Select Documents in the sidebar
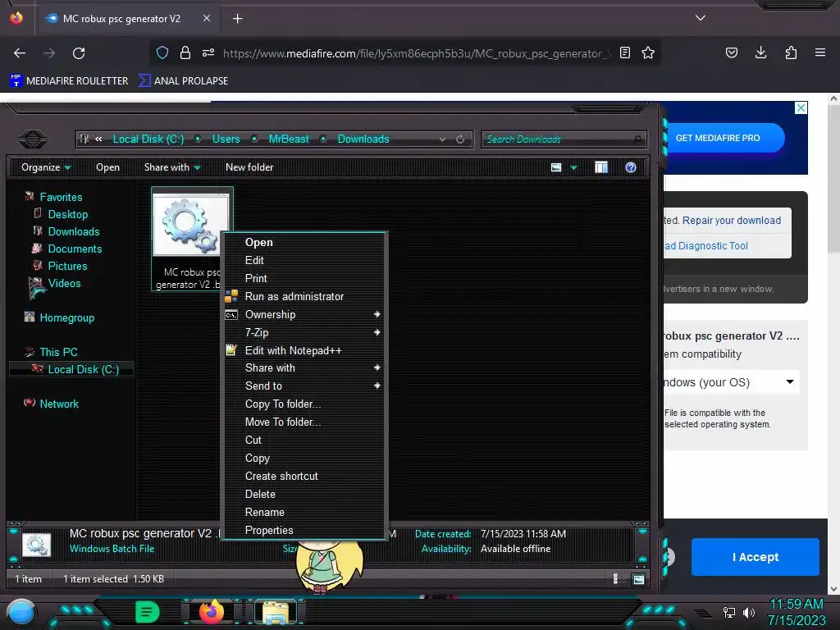Image resolution: width=840 pixels, height=630 pixels. (75, 249)
